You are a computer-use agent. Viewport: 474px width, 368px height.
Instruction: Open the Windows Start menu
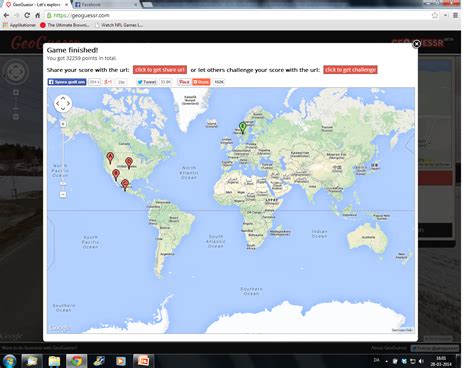click(10, 361)
